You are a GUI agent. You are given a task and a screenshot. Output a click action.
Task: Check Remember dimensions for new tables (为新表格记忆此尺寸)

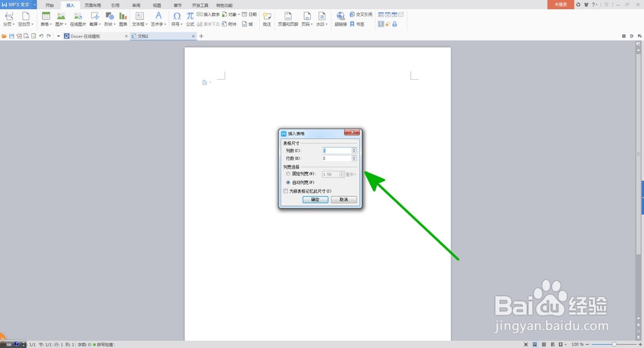click(285, 191)
